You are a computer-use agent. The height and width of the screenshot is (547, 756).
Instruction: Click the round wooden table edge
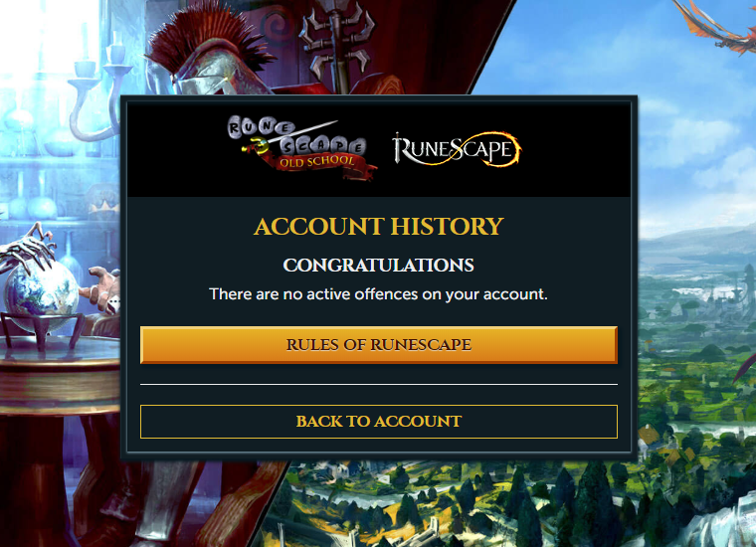(60, 381)
